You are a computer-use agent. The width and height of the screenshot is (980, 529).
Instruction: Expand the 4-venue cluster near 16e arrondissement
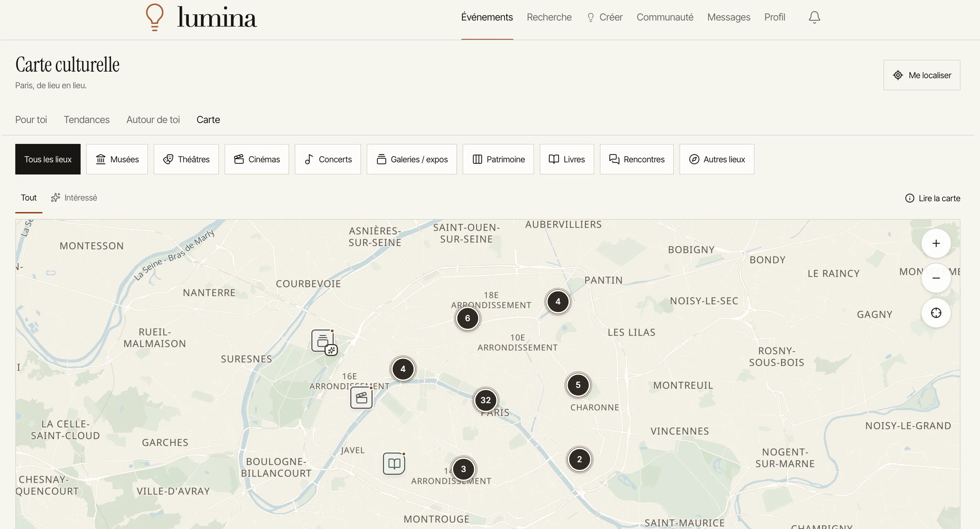(403, 369)
